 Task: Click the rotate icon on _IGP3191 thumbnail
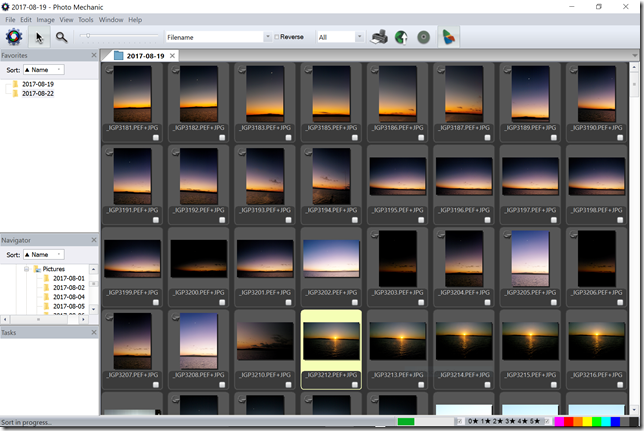click(x=109, y=152)
